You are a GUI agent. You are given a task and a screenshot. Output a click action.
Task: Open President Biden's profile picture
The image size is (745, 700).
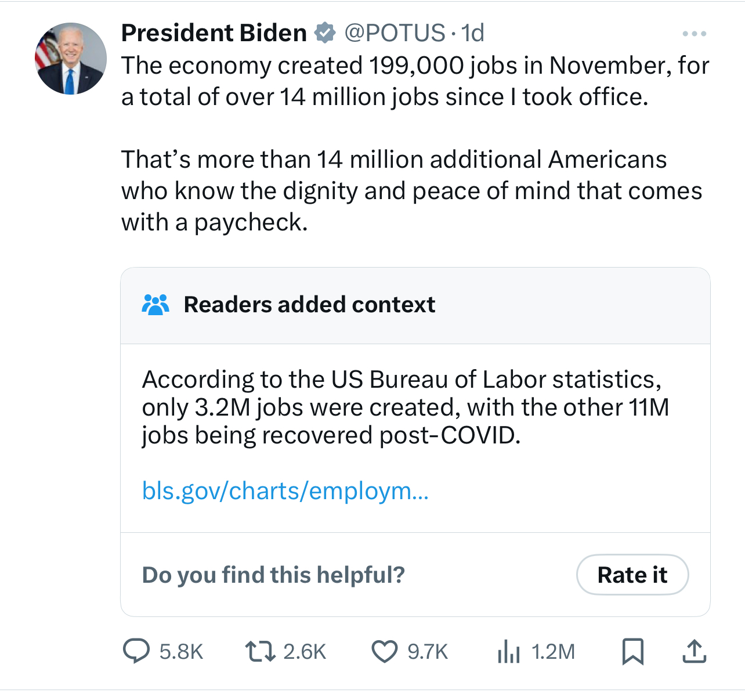[x=71, y=59]
